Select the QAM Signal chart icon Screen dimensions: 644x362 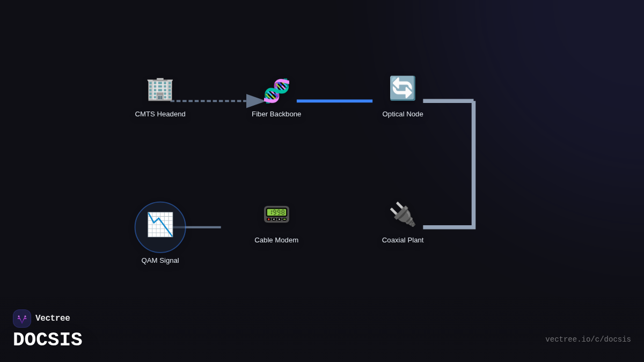tap(160, 225)
